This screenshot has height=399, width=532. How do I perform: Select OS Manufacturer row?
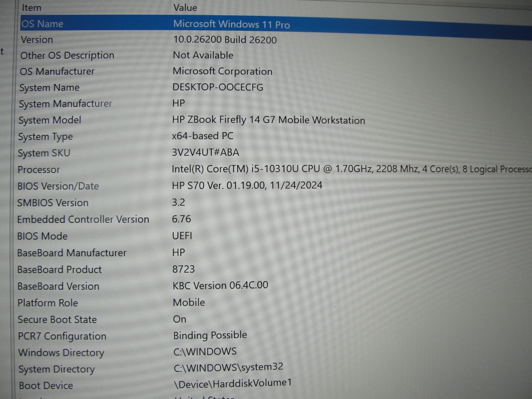coord(57,71)
